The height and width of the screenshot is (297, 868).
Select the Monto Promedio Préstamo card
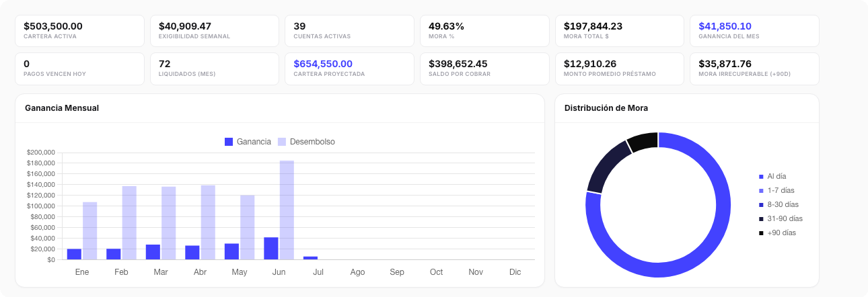(x=620, y=69)
